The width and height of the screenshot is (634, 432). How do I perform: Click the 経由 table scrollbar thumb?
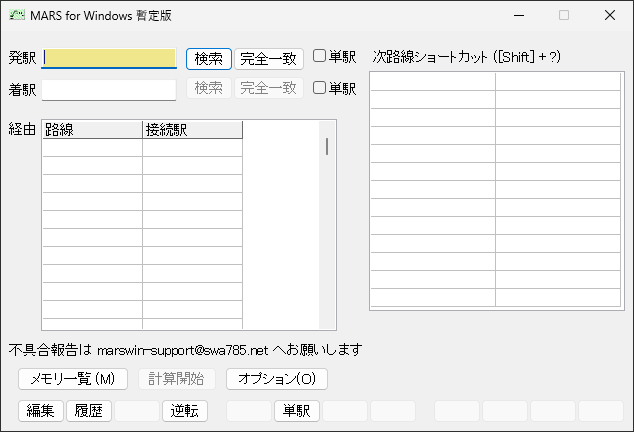tap(327, 146)
